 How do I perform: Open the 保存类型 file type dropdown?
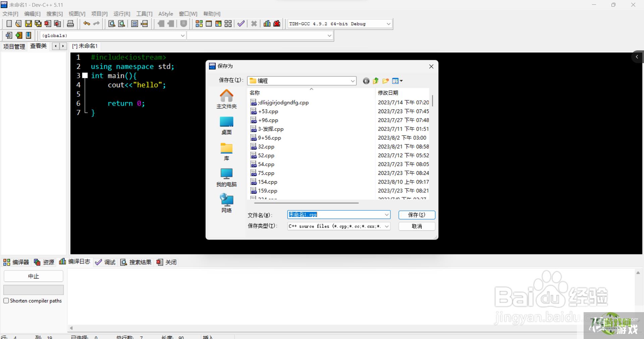387,226
